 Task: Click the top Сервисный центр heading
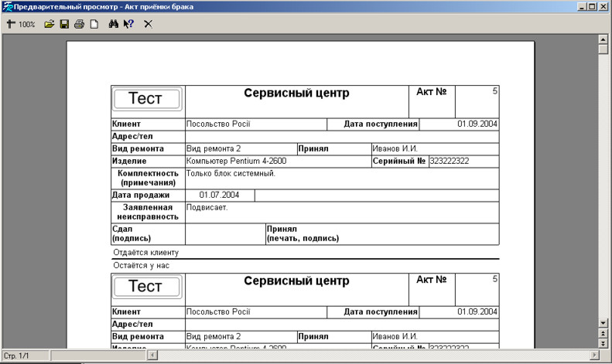tap(296, 94)
